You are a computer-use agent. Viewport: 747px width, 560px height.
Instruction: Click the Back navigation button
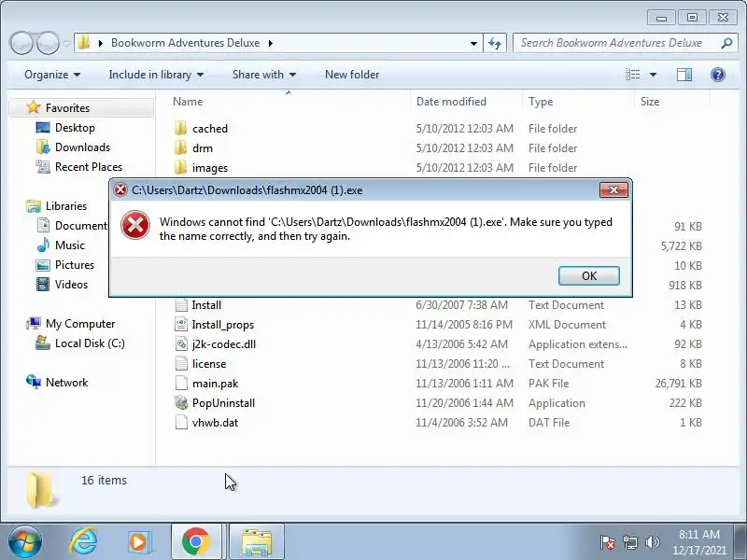21,43
